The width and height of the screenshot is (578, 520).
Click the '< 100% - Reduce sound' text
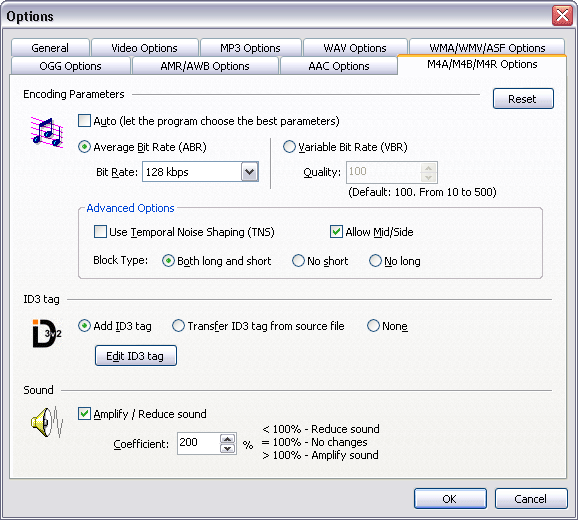(x=321, y=429)
